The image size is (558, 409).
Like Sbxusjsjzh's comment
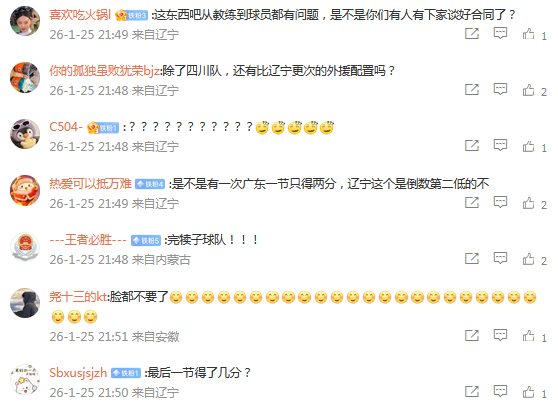pos(528,392)
